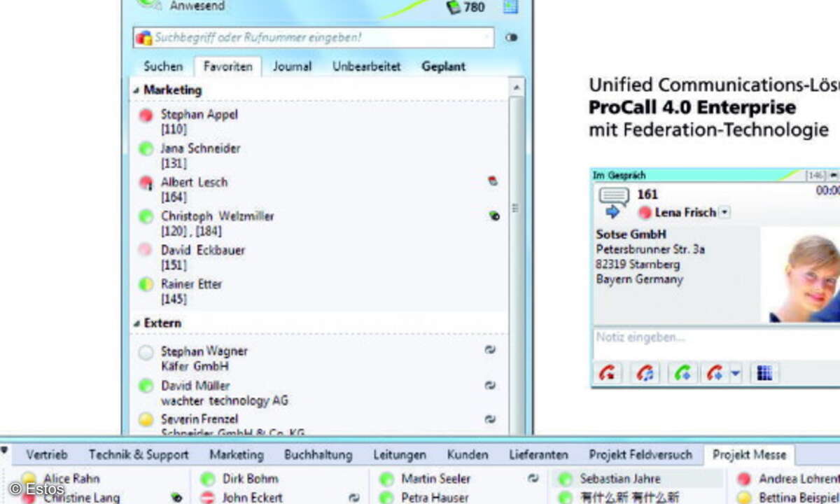Click the federation icon beside Severin Frenzel
This screenshot has height=504, width=840.
(x=490, y=419)
